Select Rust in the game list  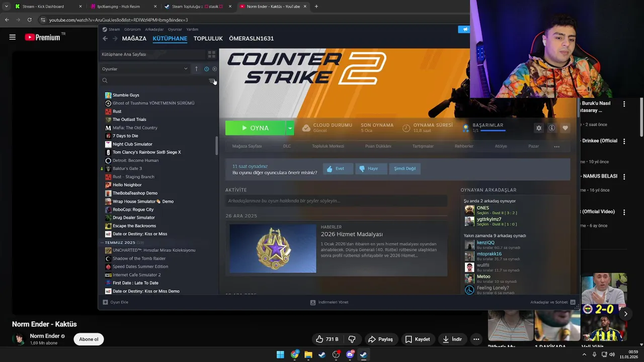pos(117,112)
